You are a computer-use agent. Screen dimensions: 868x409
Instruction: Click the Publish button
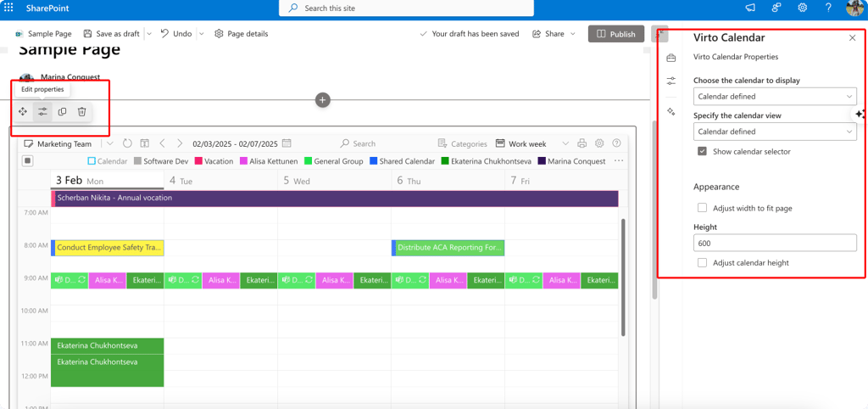coord(616,34)
